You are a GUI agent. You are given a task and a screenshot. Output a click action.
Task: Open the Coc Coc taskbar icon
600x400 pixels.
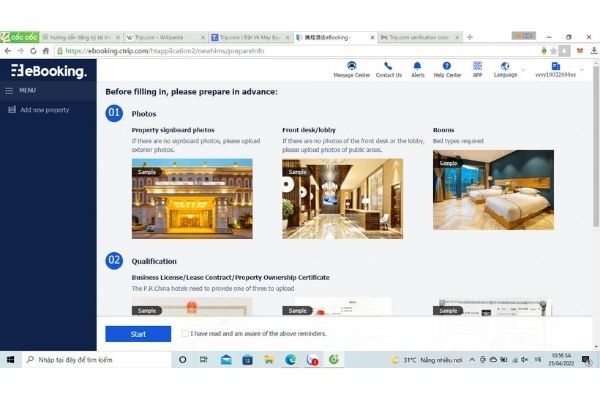(x=334, y=359)
